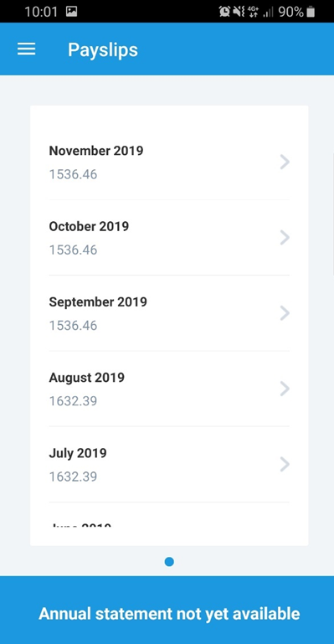Select the August 2019 payslip title
Screen dimensions: 334x644
pos(86,378)
